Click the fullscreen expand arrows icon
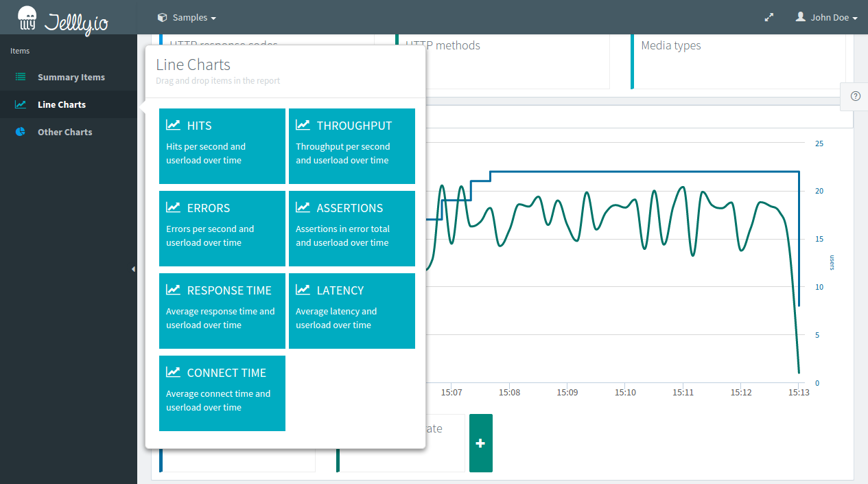 (769, 18)
